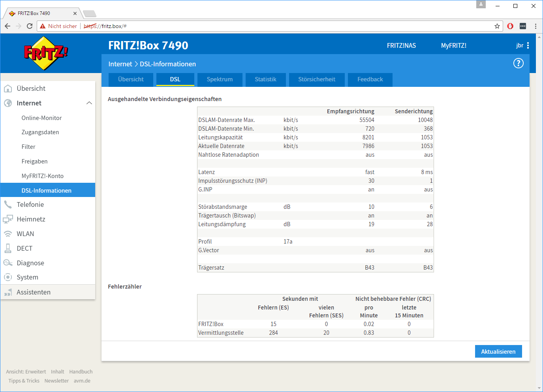Bookmark this page with star icon
Image resolution: width=543 pixels, height=392 pixels.
point(497,26)
